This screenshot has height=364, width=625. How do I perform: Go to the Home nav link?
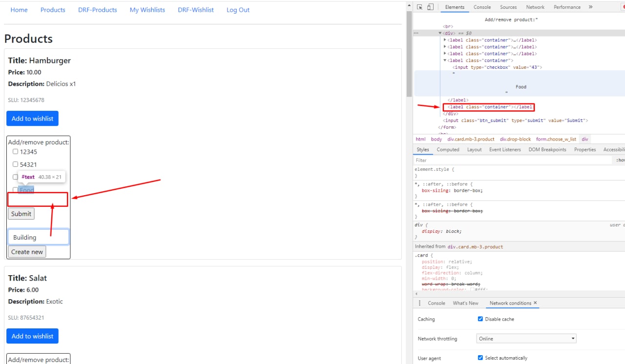coord(19,10)
